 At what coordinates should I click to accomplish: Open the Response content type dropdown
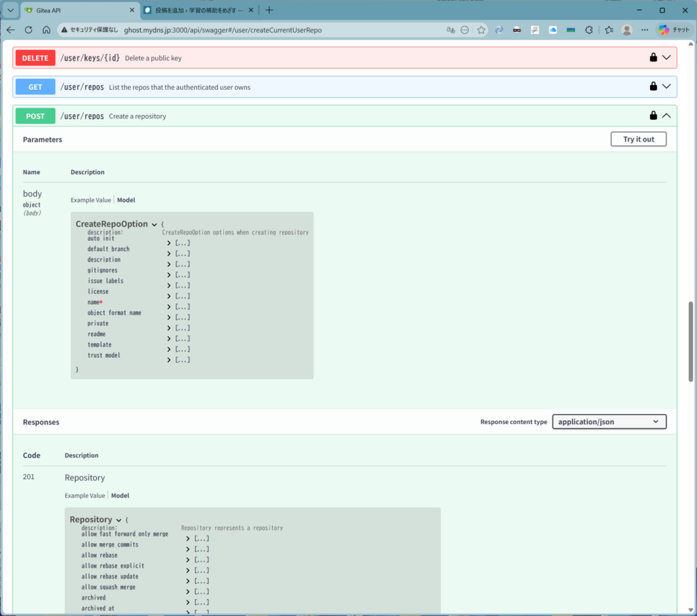609,422
